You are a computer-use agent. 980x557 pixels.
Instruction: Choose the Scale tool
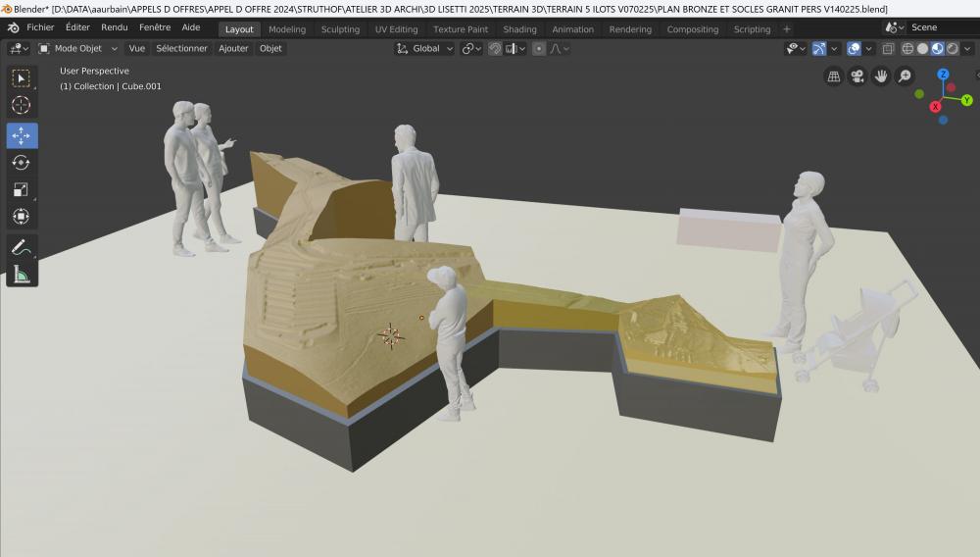tap(21, 189)
